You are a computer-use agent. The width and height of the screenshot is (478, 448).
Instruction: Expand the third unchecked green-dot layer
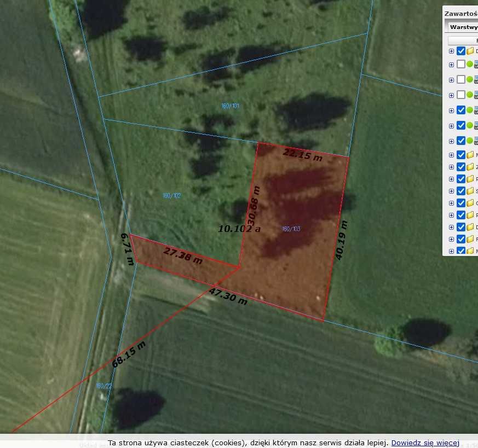click(x=452, y=95)
